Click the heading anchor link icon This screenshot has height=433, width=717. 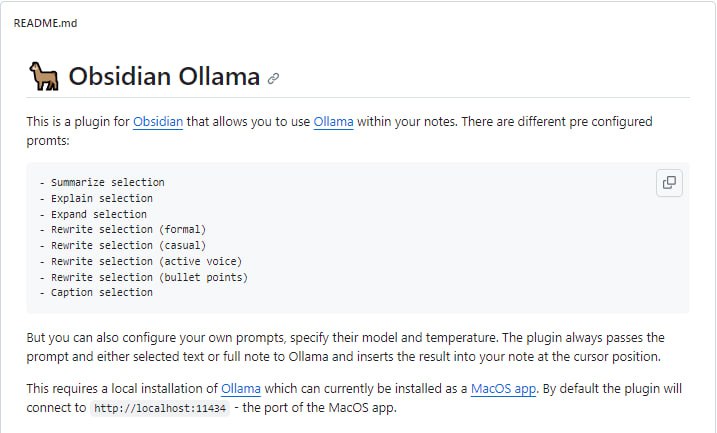tap(273, 78)
